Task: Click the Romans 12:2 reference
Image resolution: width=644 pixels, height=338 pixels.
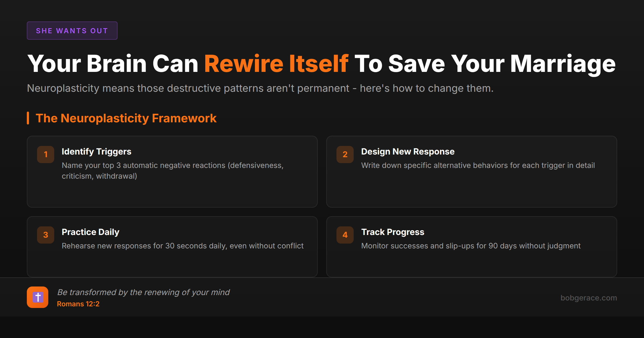Action: coord(78,304)
